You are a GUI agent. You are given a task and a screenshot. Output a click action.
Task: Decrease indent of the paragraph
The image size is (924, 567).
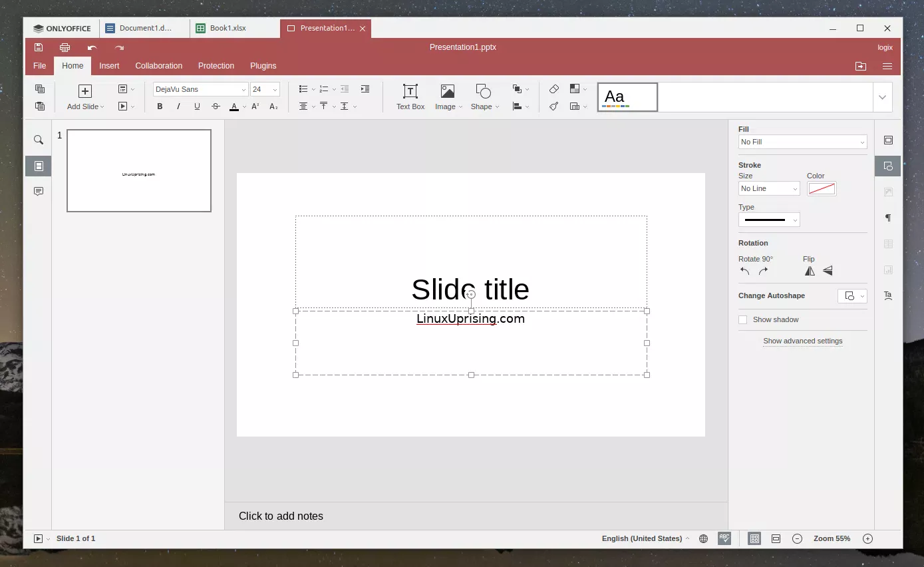coord(344,89)
